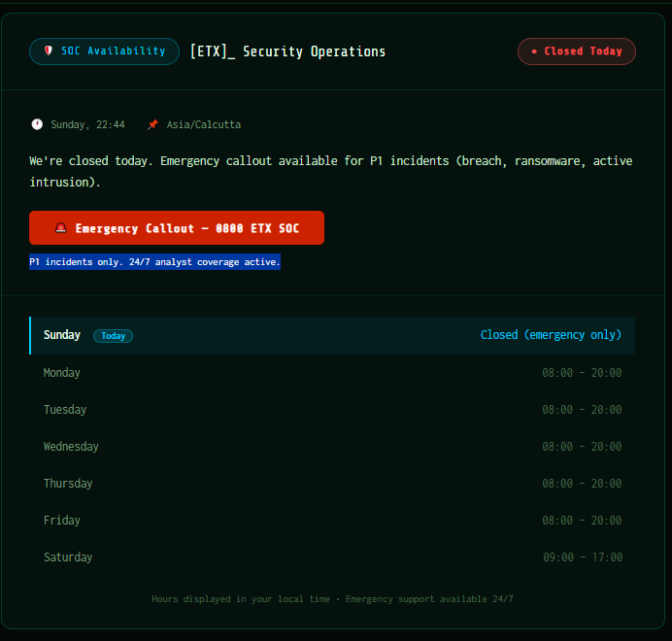Click Friday's 08:00 - 20:00 hours
672x641 pixels.
[582, 521]
